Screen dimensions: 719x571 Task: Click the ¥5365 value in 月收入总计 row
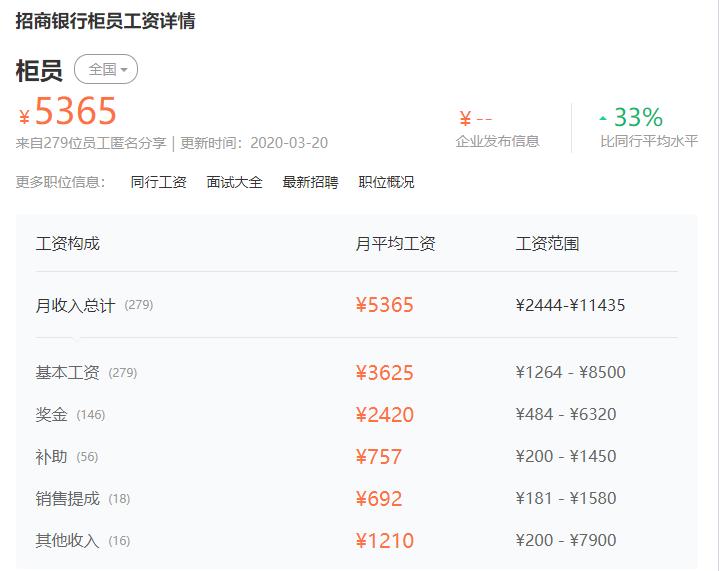[384, 305]
